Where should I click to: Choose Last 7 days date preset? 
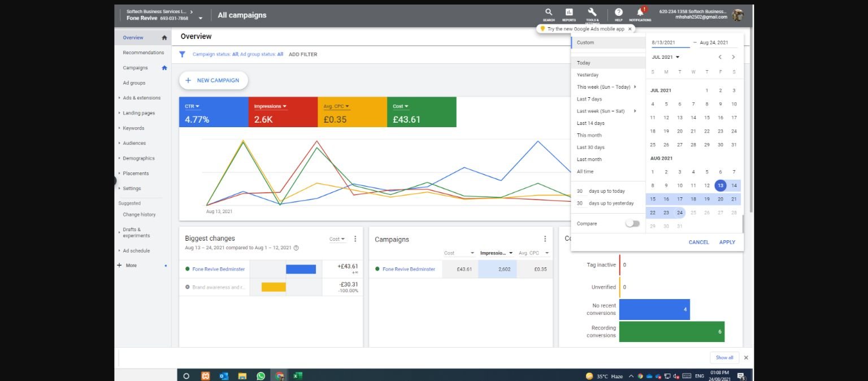589,99
